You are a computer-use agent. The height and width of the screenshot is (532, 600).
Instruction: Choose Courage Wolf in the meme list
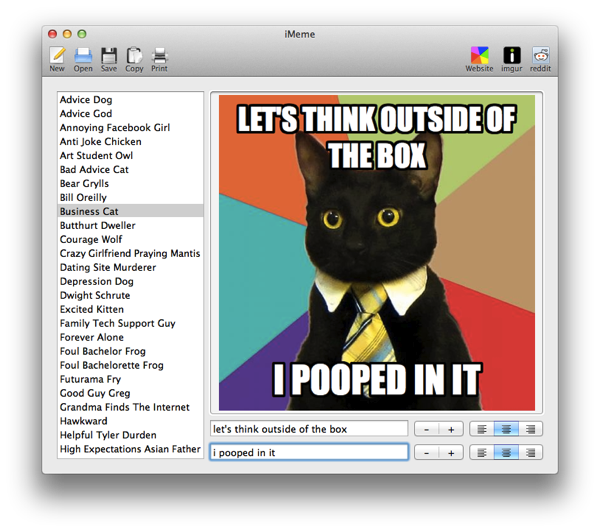click(x=91, y=240)
